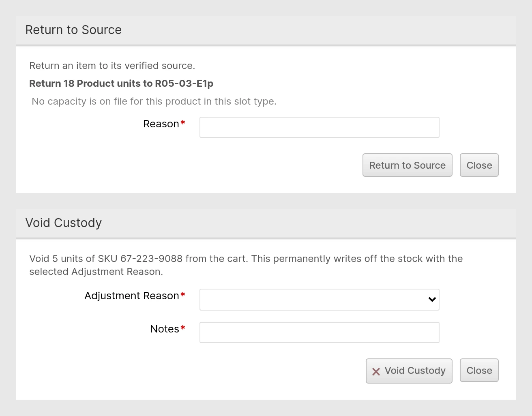The width and height of the screenshot is (532, 416).
Task: Click the 'Notes' field label
Action: pos(165,329)
